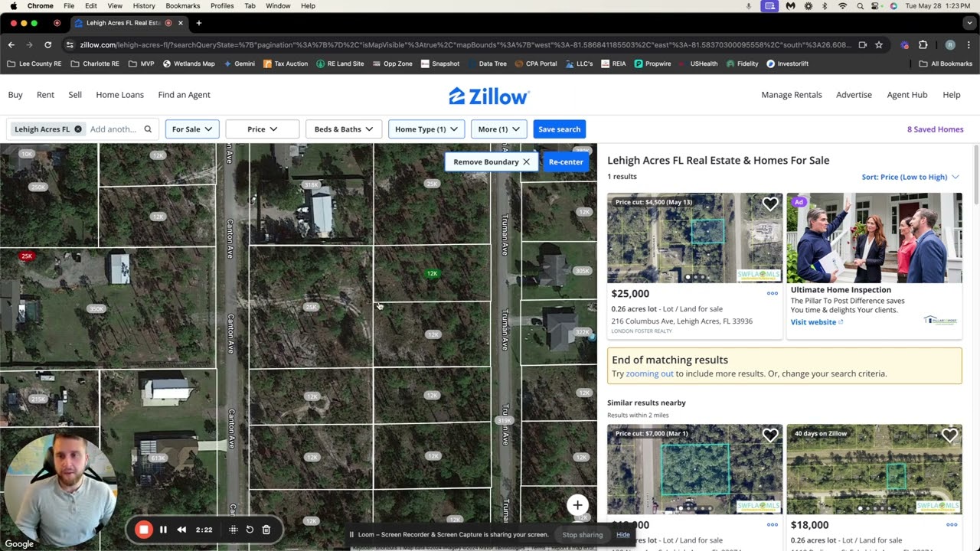
Task: Go to Agent Hub
Action: point(907,95)
